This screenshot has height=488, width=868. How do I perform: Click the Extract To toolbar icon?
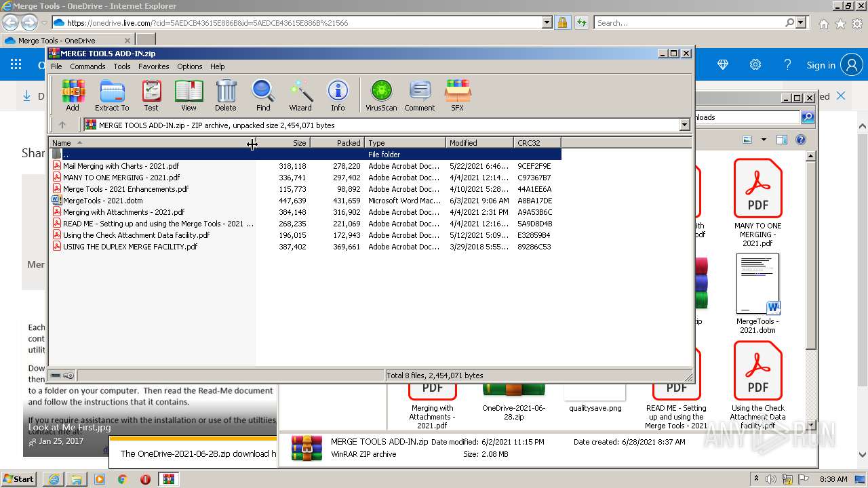(112, 95)
